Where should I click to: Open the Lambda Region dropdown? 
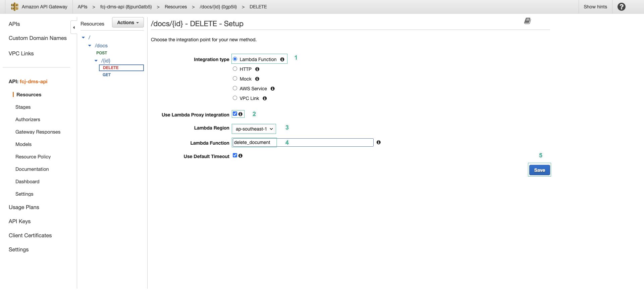point(254,129)
